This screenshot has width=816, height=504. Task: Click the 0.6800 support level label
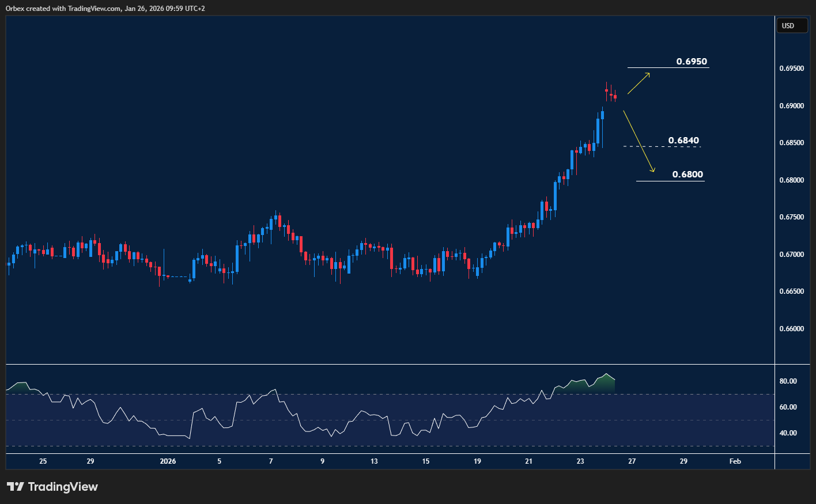687,174
